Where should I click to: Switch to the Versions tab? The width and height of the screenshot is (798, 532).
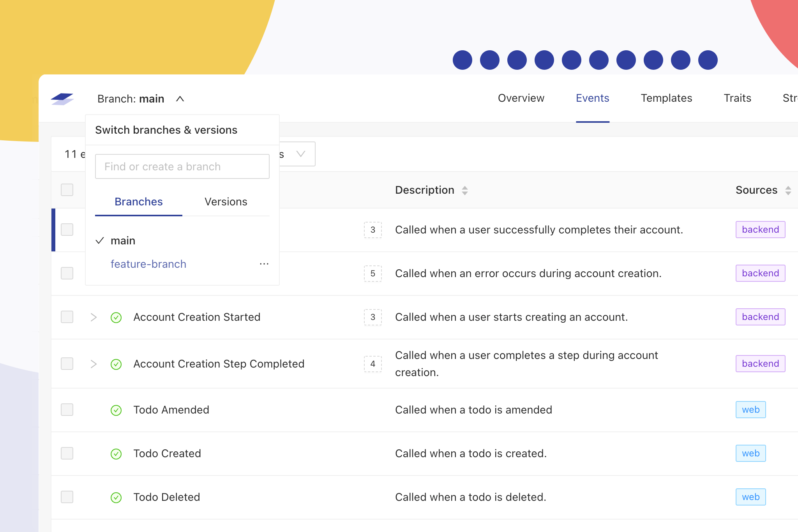click(x=226, y=202)
